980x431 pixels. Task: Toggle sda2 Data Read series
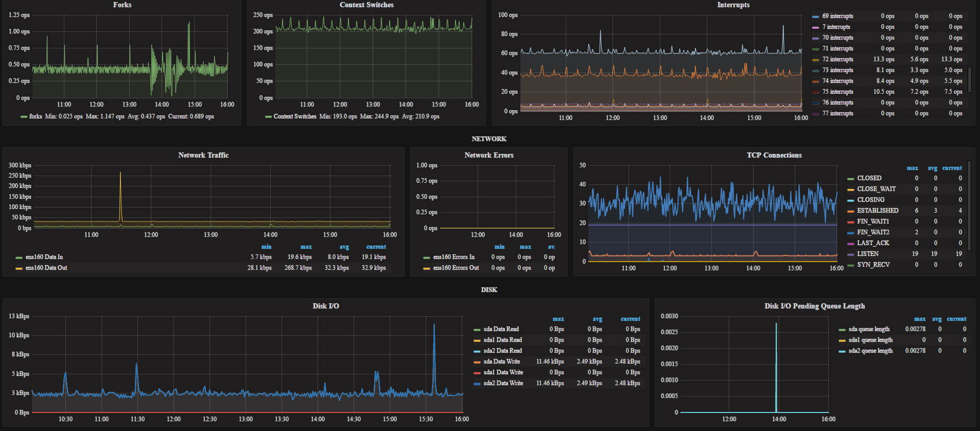(x=503, y=351)
